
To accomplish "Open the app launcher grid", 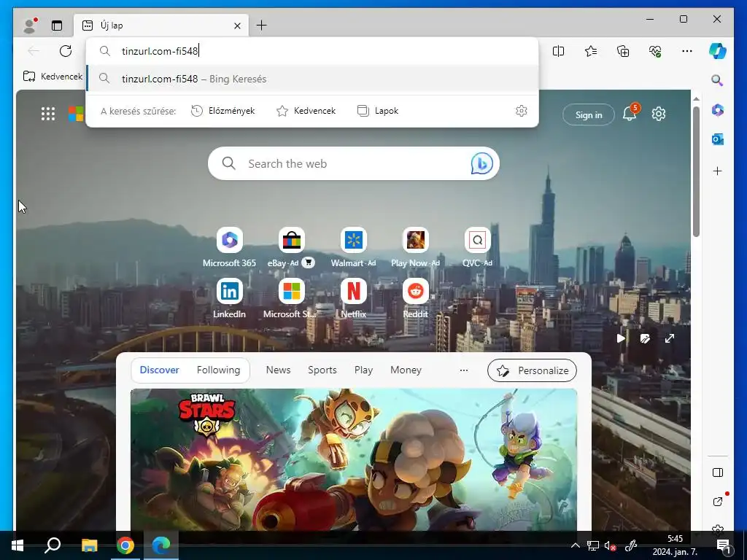I will (x=48, y=114).
